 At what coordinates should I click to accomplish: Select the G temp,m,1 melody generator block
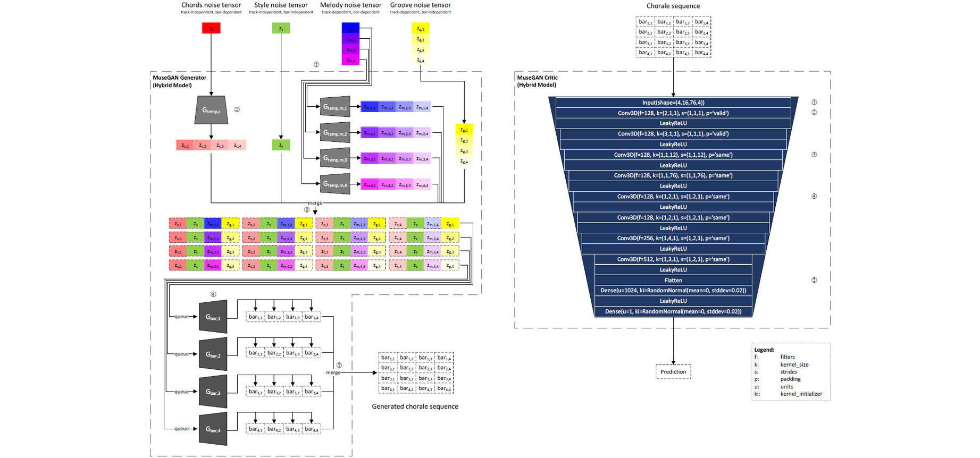point(335,107)
